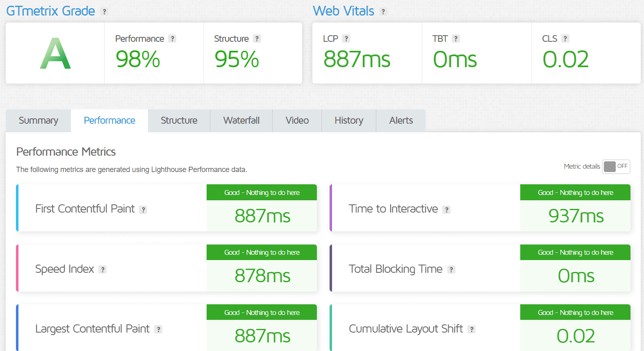Click the Speed Index help icon

(x=103, y=269)
